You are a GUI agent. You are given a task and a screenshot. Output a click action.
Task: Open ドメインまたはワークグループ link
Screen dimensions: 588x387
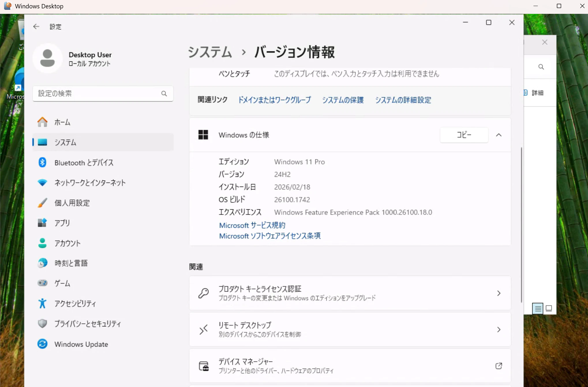tap(274, 100)
